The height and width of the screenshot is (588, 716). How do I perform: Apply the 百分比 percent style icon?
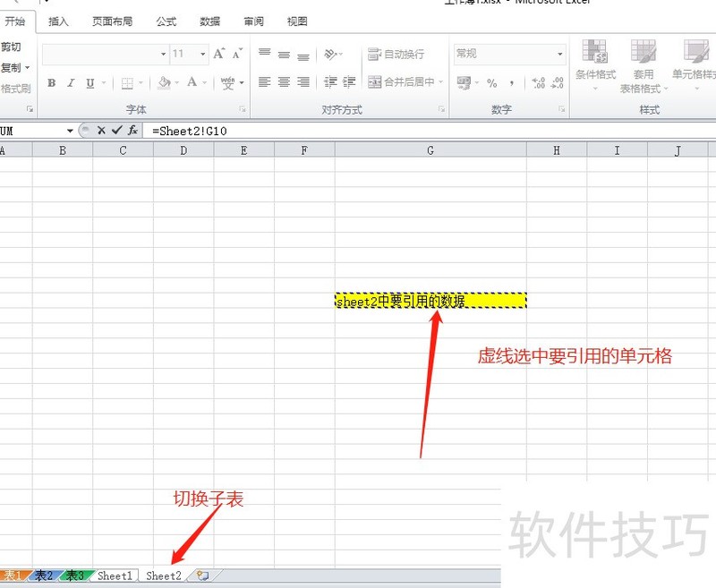(x=491, y=82)
